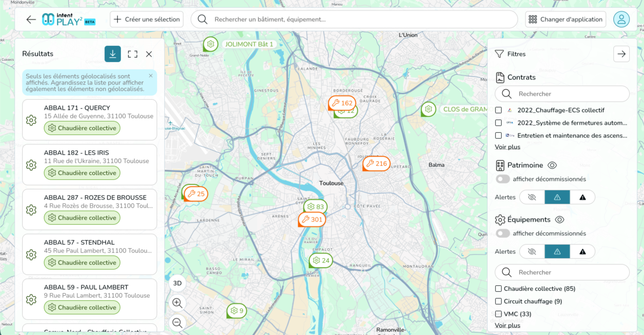644x335 pixels.
Task: Enable Patrimoine afficher décommissionnés switch
Action: coord(502,179)
